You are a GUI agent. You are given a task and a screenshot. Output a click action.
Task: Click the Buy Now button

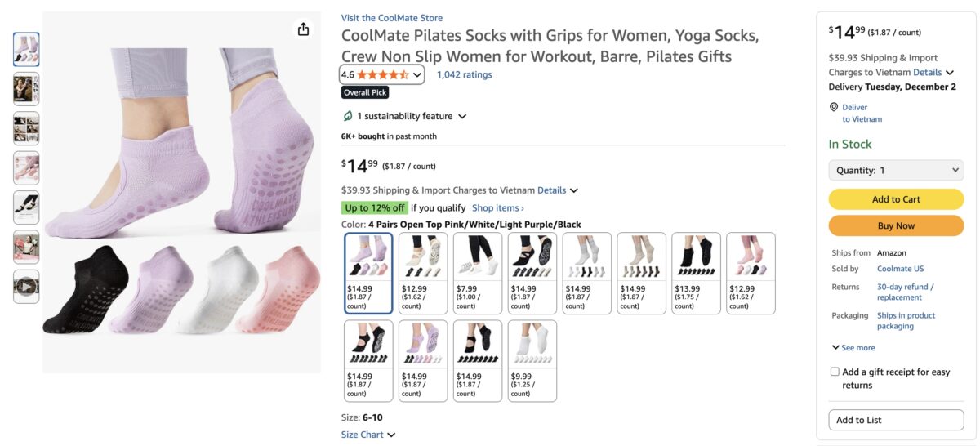896,225
